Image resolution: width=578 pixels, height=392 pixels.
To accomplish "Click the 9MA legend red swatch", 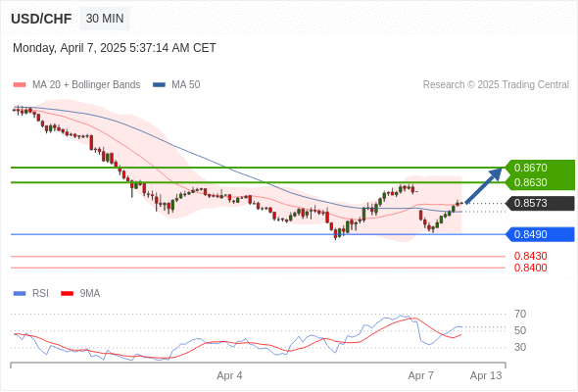I will pos(67,294).
